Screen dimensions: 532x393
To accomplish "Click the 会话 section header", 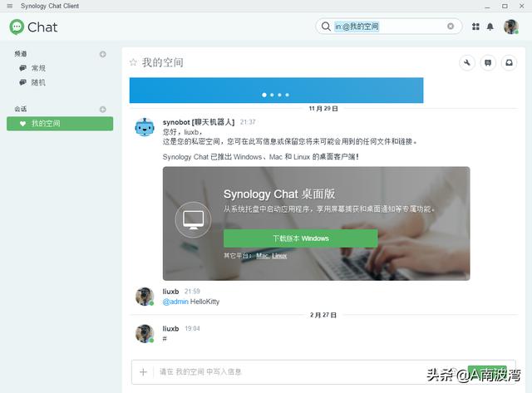I will (20, 109).
